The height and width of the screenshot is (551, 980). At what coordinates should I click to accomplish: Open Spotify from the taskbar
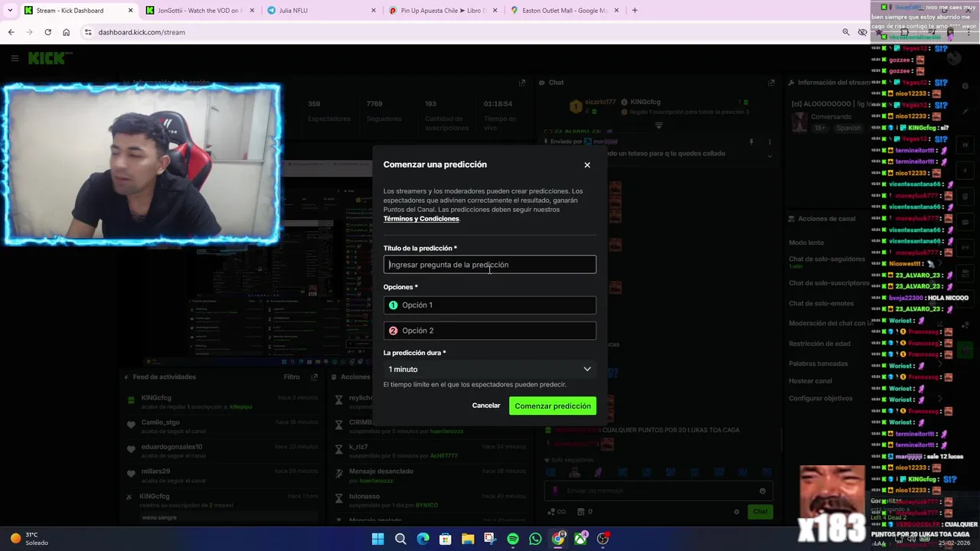(513, 539)
